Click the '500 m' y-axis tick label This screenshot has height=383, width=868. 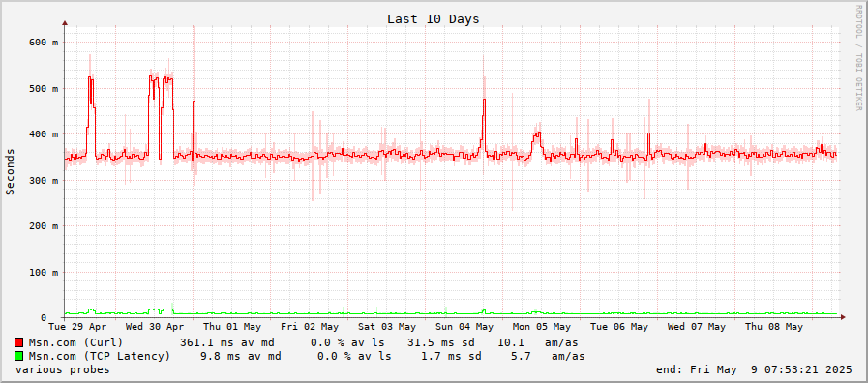coord(44,88)
